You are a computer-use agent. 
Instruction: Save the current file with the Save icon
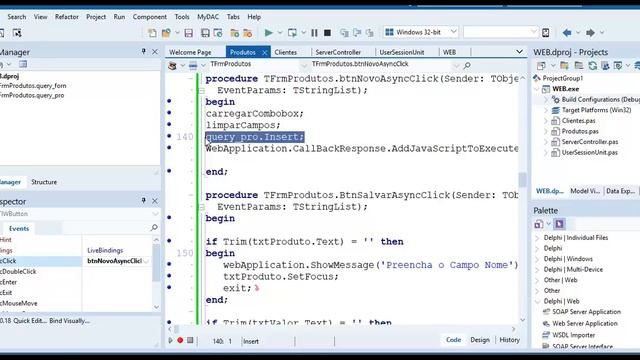click(x=189, y=33)
